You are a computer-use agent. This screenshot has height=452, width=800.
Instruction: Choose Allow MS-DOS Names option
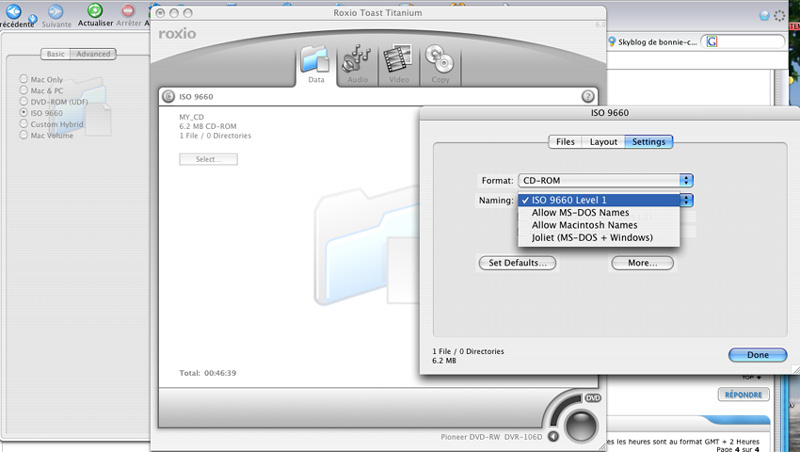599,213
